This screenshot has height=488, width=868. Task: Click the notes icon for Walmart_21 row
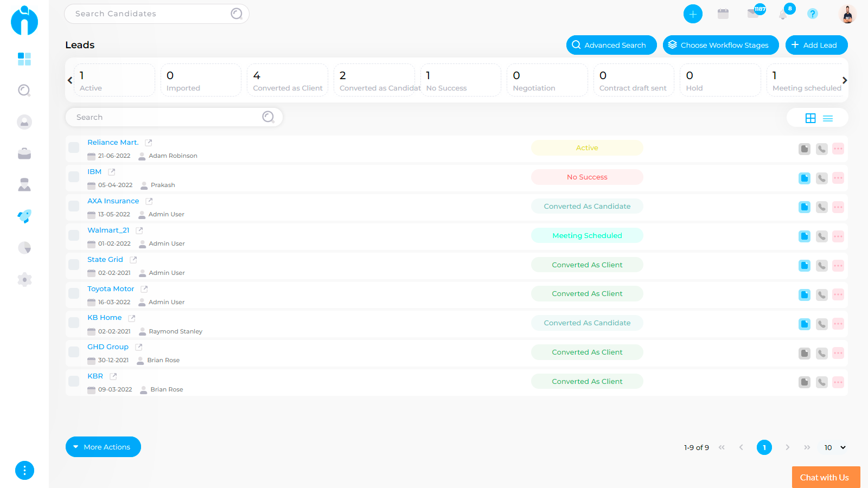[805, 236]
